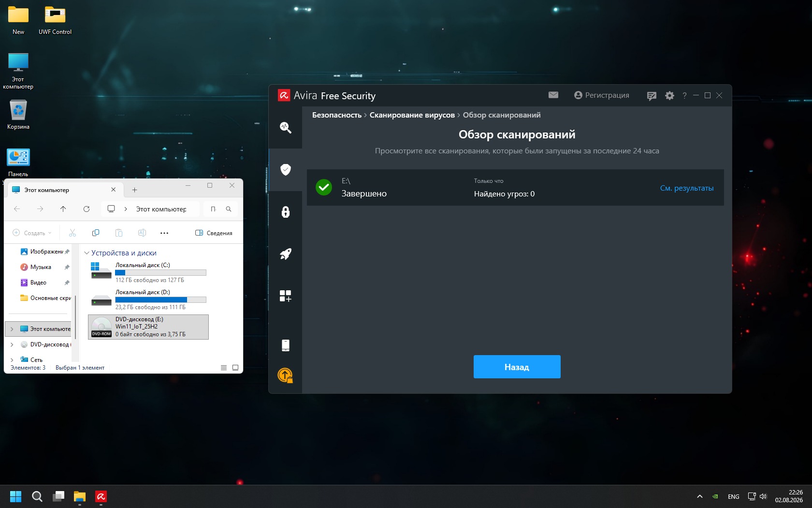Click D: drive usage bar
The width and height of the screenshot is (812, 508).
pyautogui.click(x=160, y=299)
